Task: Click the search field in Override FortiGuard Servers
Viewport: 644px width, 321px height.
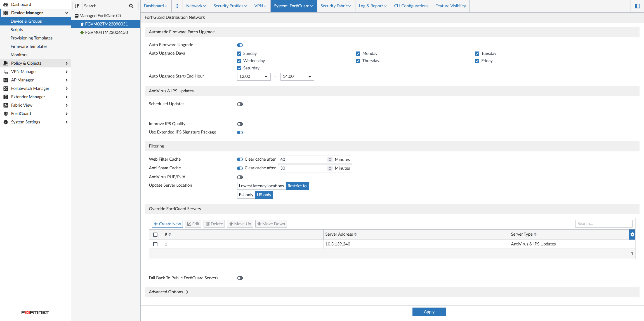Action: (x=603, y=223)
